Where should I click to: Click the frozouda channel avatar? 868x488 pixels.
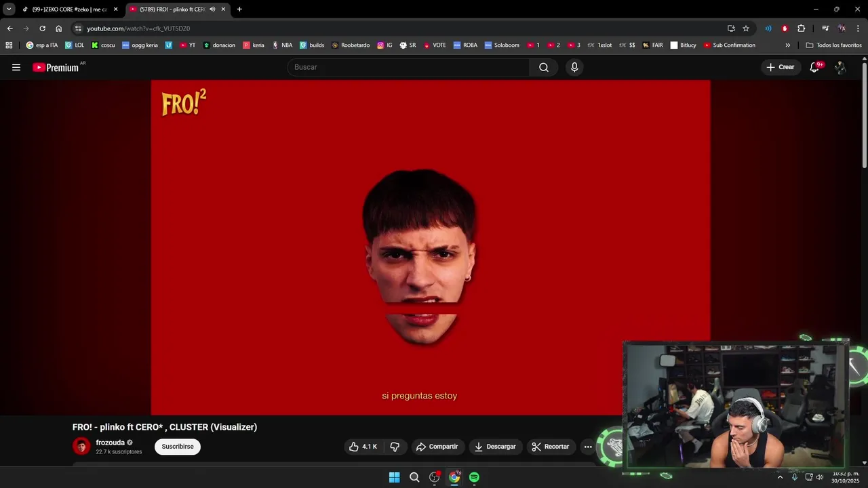point(81,446)
